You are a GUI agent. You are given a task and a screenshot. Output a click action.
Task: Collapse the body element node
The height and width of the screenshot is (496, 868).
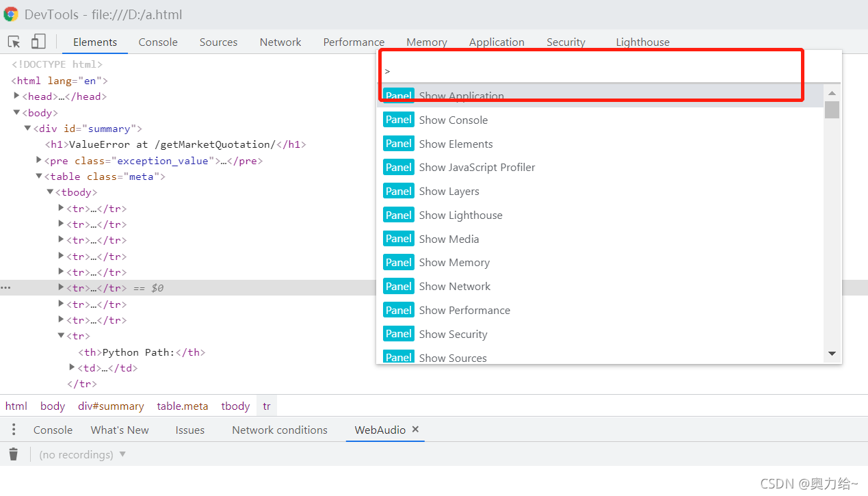pos(16,112)
